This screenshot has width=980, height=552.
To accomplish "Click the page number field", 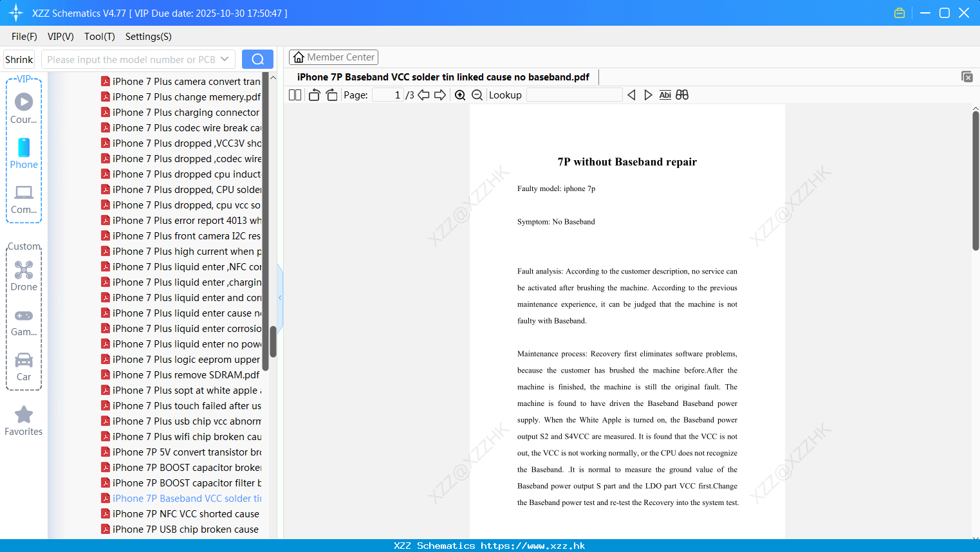I will point(388,95).
